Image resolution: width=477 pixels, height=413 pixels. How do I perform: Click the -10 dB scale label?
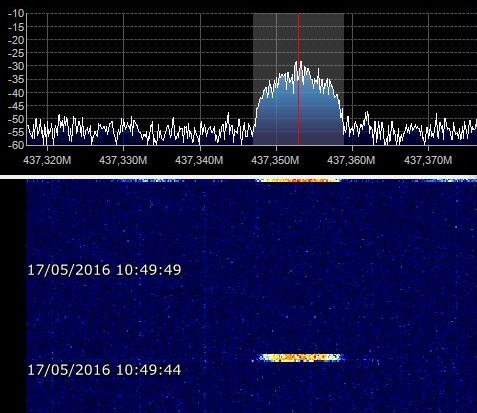[16, 14]
